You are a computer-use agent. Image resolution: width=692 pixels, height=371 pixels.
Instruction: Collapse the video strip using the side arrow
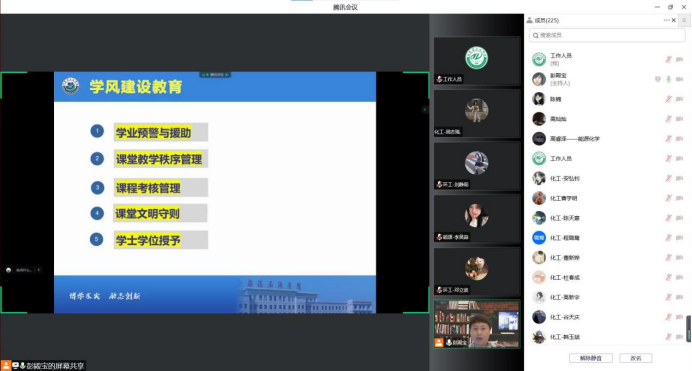(425, 109)
